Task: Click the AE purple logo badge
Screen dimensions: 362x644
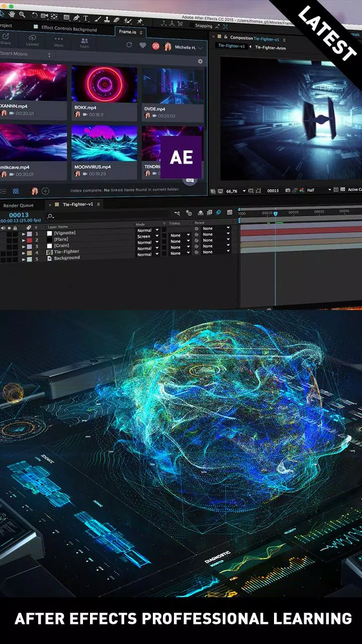Action: click(181, 157)
